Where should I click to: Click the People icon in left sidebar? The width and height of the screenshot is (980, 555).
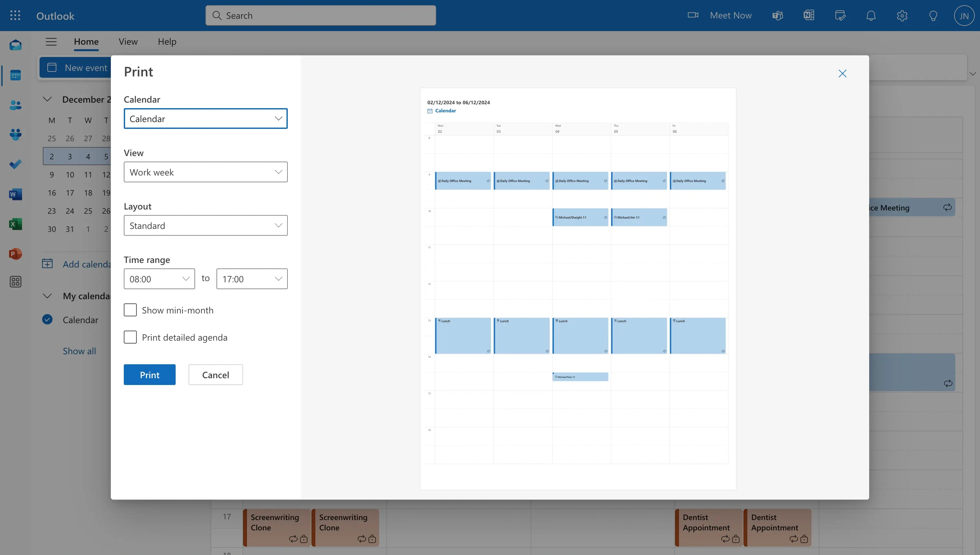[16, 105]
